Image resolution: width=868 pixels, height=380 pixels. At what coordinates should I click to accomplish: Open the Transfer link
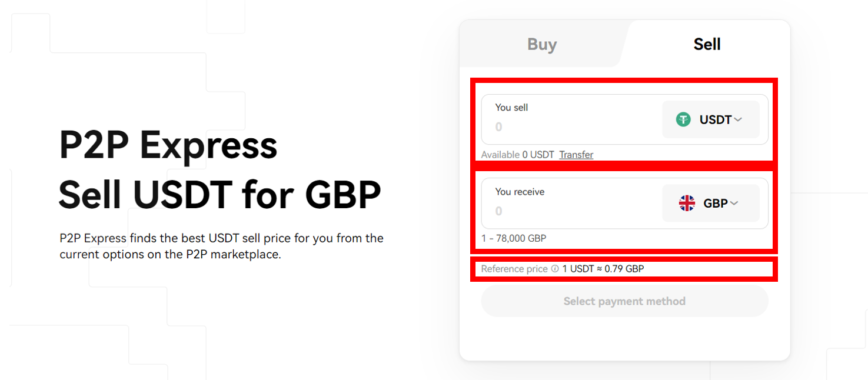point(576,155)
